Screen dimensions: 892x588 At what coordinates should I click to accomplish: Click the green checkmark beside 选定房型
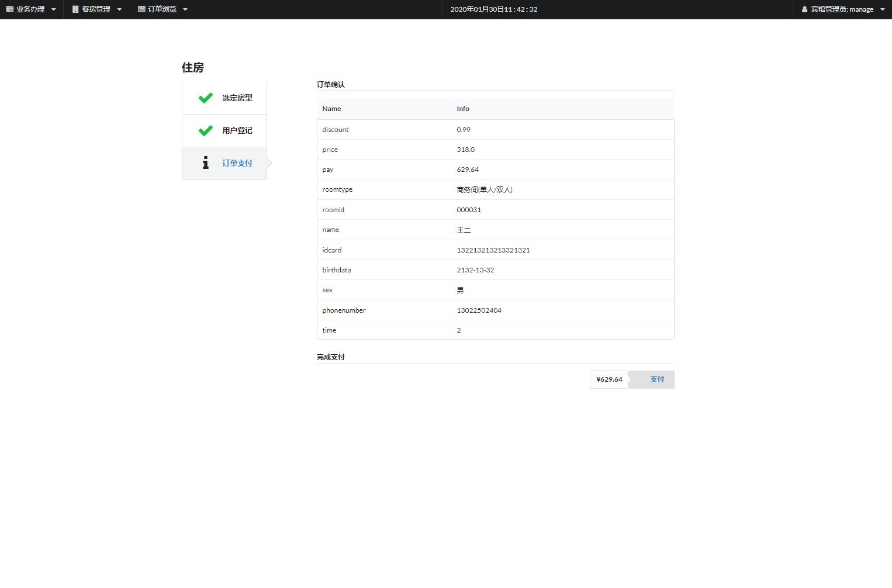click(205, 98)
